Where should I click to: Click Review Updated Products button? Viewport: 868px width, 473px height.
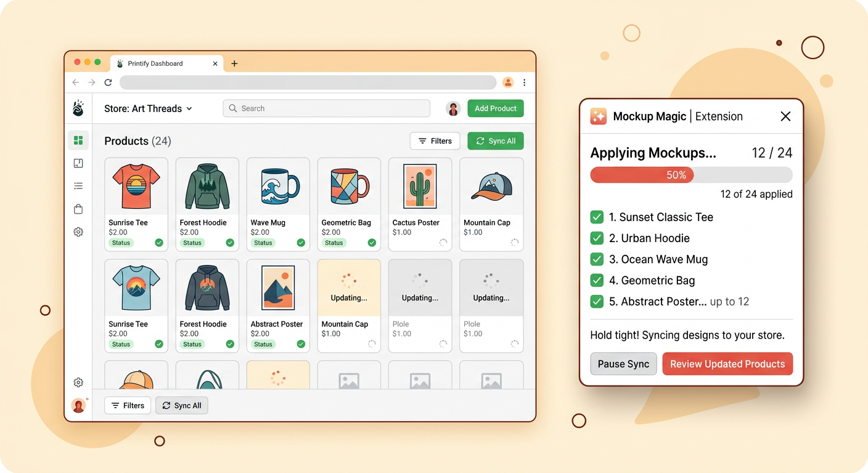click(x=727, y=364)
